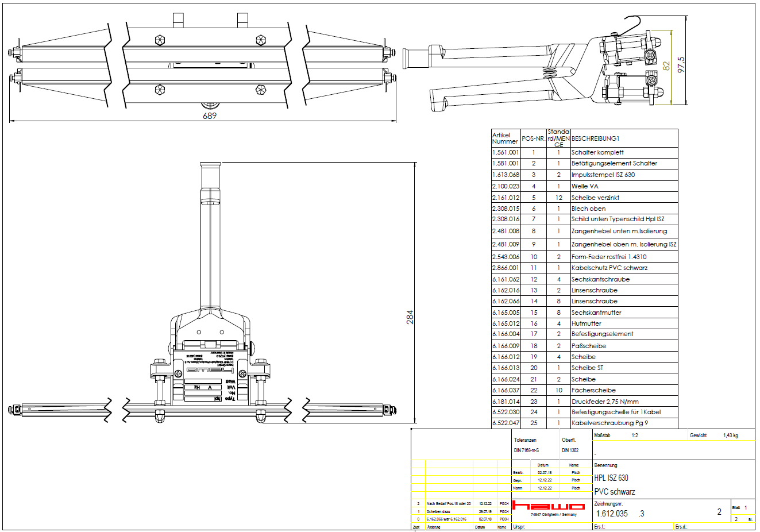The width and height of the screenshot is (760, 532).
Task: Click the 689 width dimension label
Action: point(210,115)
